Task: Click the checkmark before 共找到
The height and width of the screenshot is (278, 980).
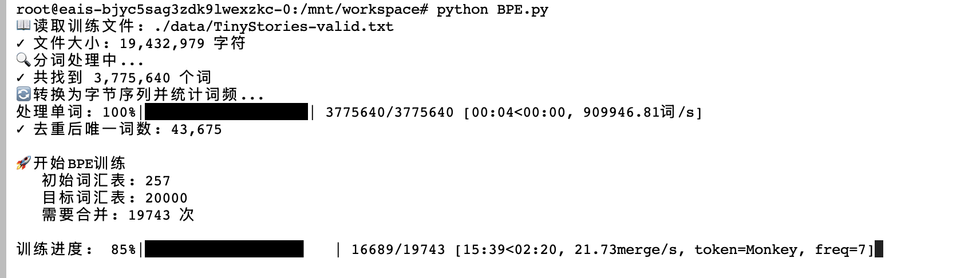Action: coord(21,78)
